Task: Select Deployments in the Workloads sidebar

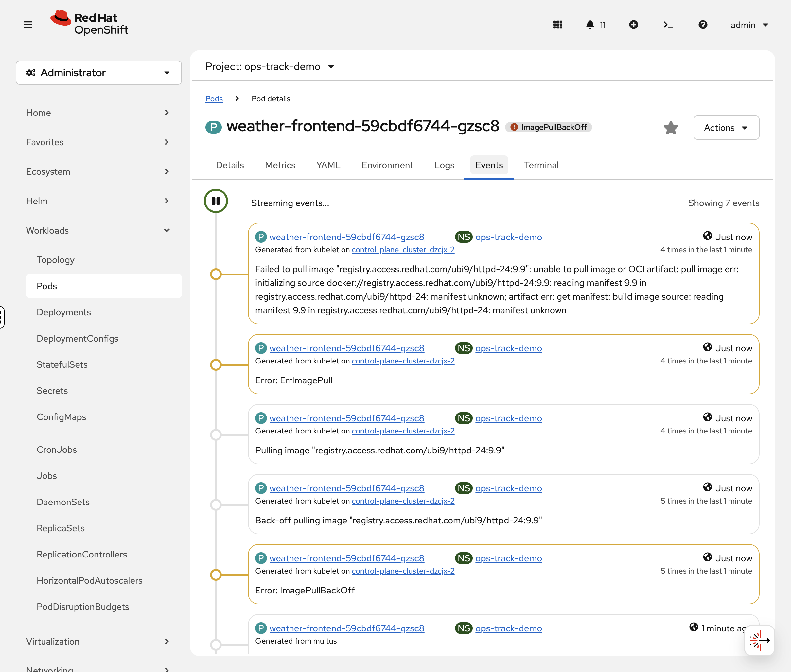Action: tap(63, 312)
